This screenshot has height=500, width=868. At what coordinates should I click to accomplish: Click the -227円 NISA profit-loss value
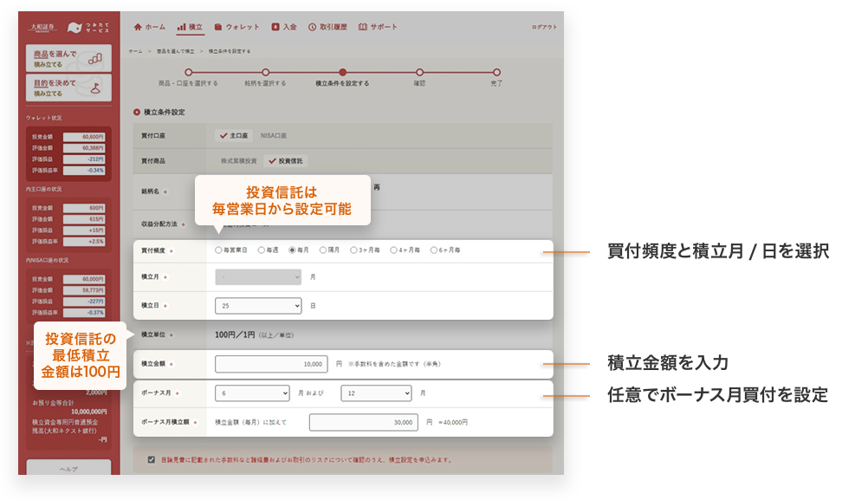[84, 302]
